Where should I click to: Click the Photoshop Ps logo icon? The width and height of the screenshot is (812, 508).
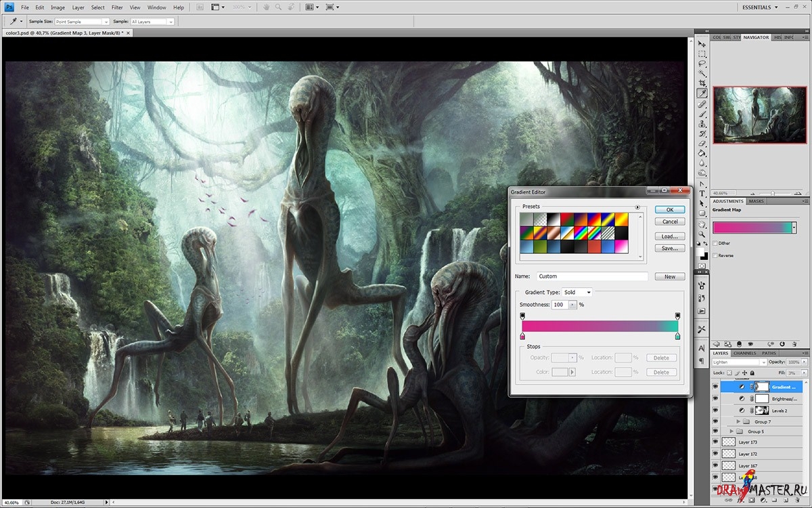click(x=8, y=7)
